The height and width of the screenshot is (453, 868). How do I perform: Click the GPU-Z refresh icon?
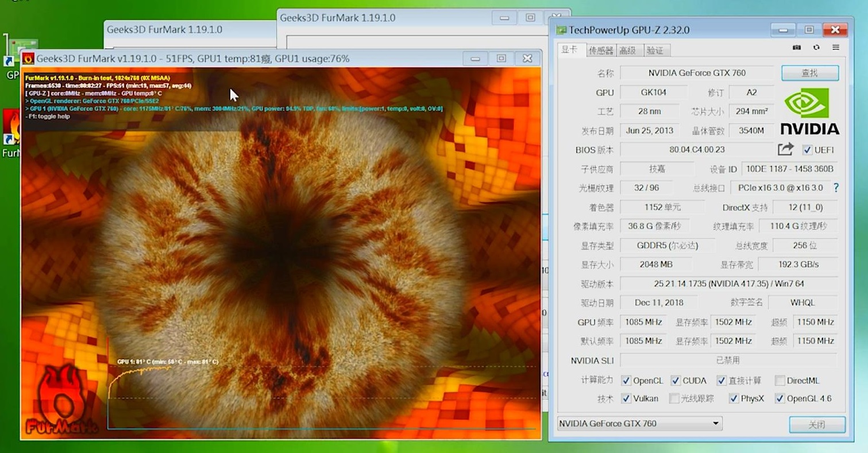pyautogui.click(x=816, y=48)
